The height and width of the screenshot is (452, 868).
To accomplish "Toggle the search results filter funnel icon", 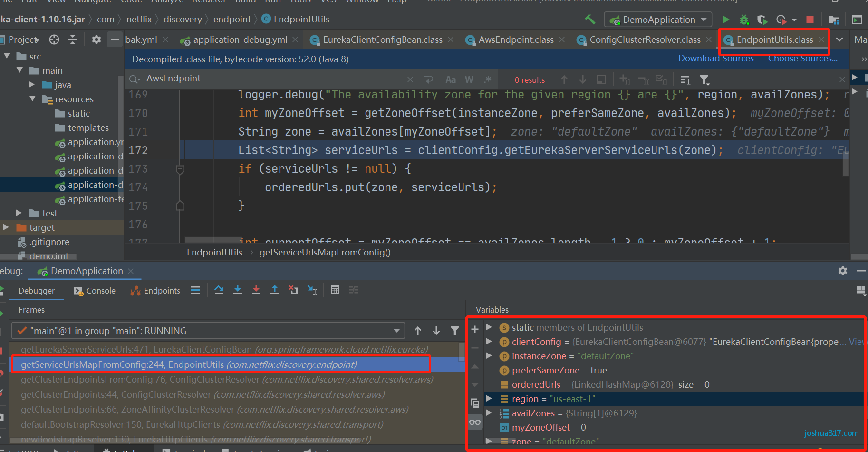I will (704, 79).
